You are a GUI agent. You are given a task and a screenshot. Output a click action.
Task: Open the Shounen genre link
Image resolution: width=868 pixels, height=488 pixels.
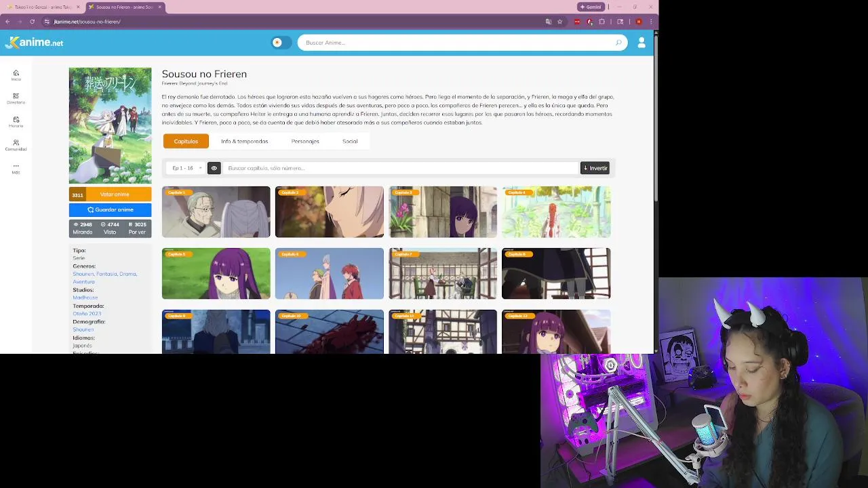click(83, 274)
